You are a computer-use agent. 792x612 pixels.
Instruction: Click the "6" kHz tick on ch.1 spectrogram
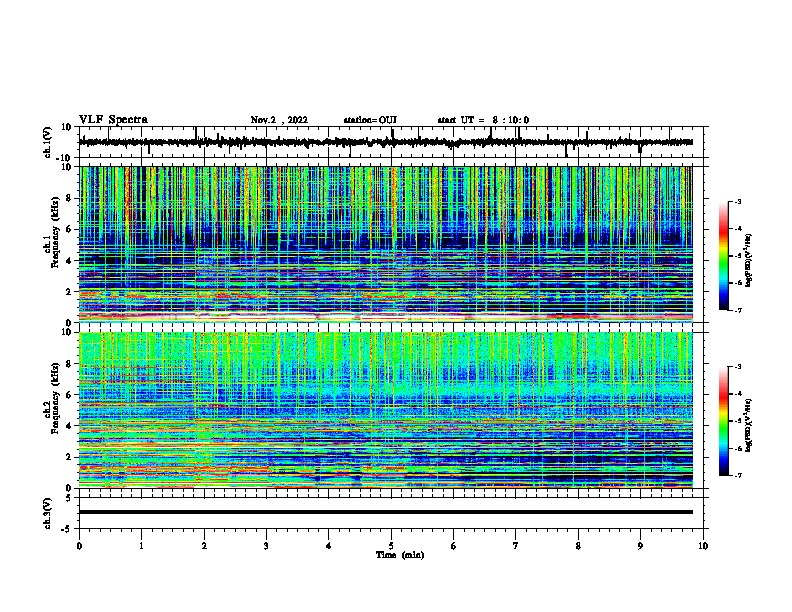click(70, 229)
